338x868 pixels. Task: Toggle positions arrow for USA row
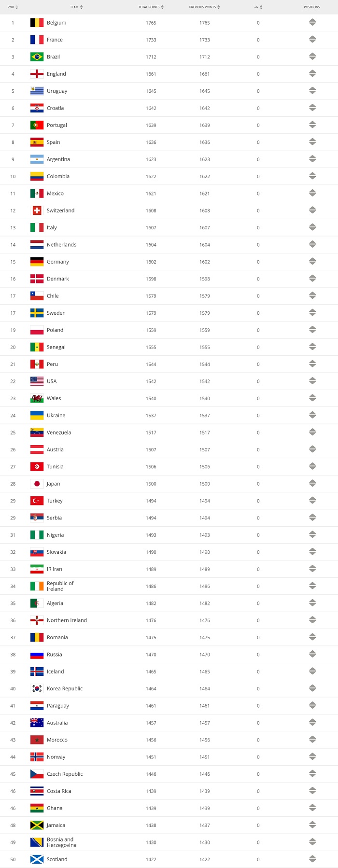[x=312, y=381]
